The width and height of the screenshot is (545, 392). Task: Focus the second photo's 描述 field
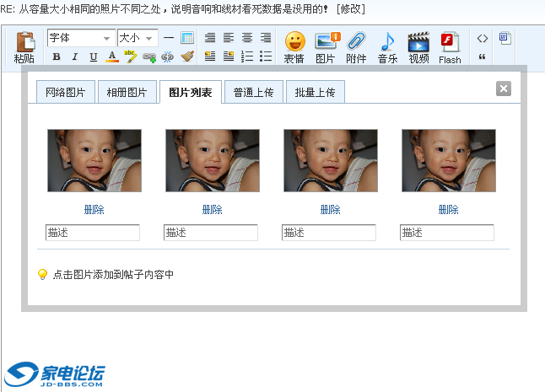point(211,233)
